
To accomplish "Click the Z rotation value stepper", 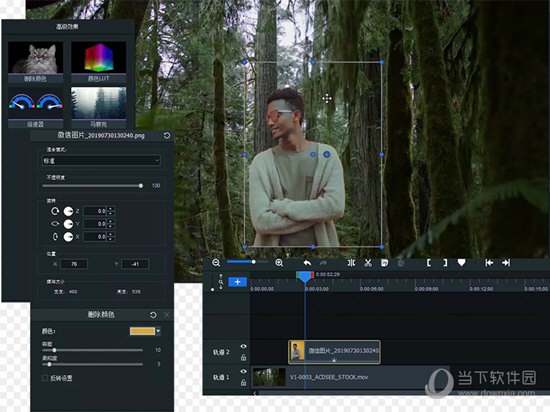I will tap(110, 211).
